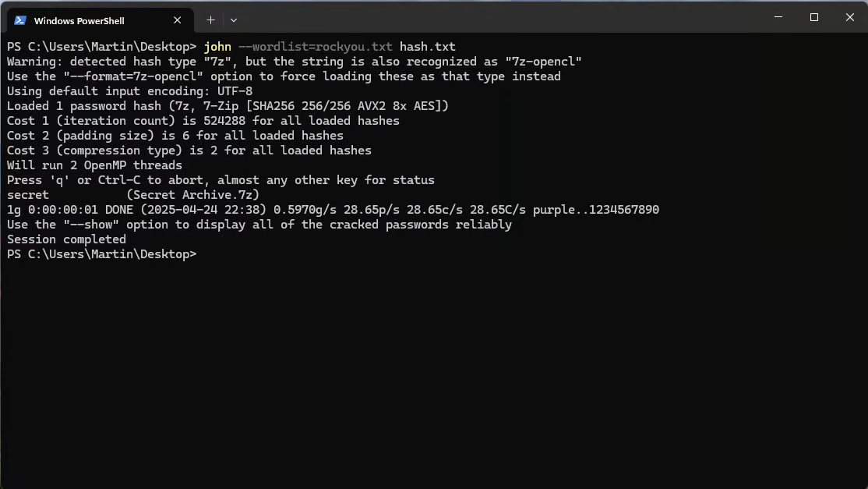Click the "--wordlist=rockyou.txt" argument

click(x=315, y=47)
